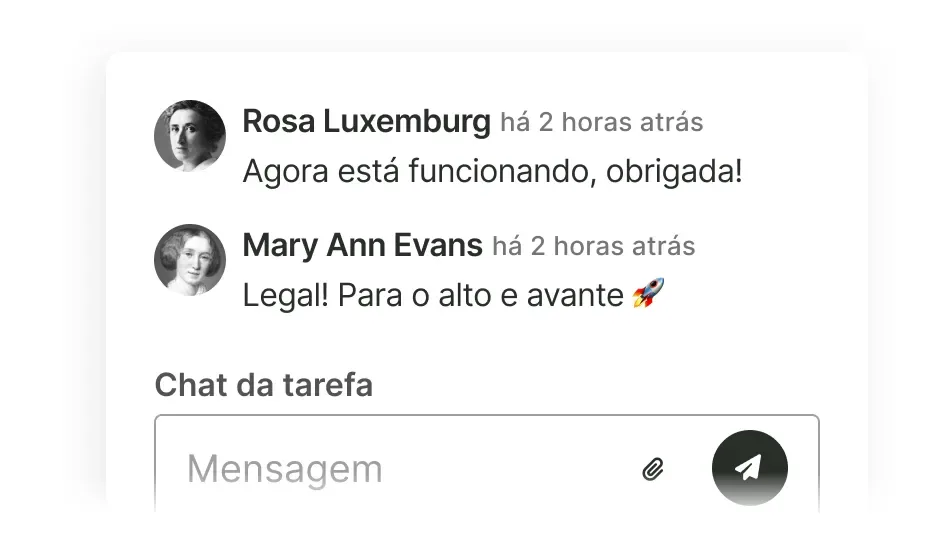Click the word 'avante' before the rocket

(x=575, y=297)
